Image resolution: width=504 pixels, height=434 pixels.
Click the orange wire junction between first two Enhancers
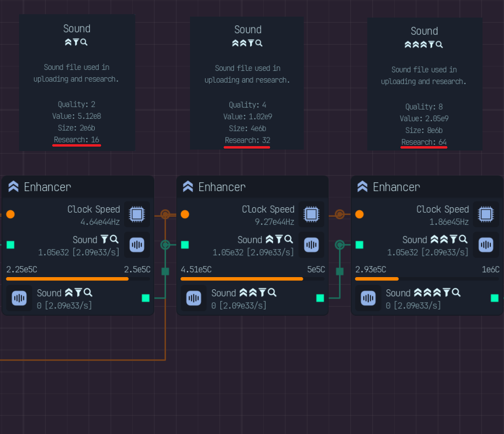[165, 214]
